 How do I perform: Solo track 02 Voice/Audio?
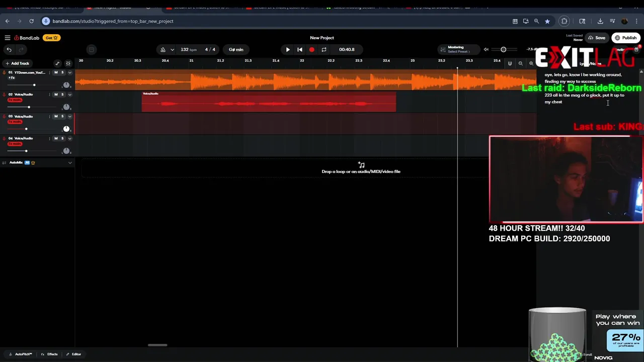pos(62,95)
